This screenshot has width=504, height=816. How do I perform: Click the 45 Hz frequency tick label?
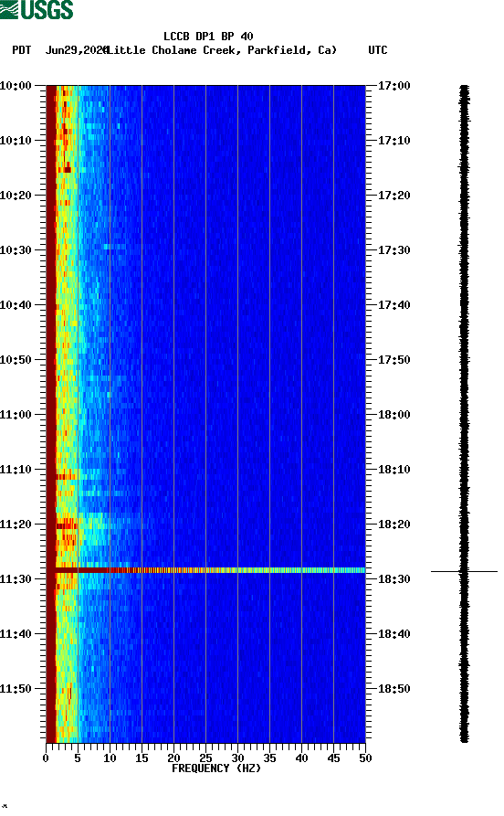tap(333, 758)
